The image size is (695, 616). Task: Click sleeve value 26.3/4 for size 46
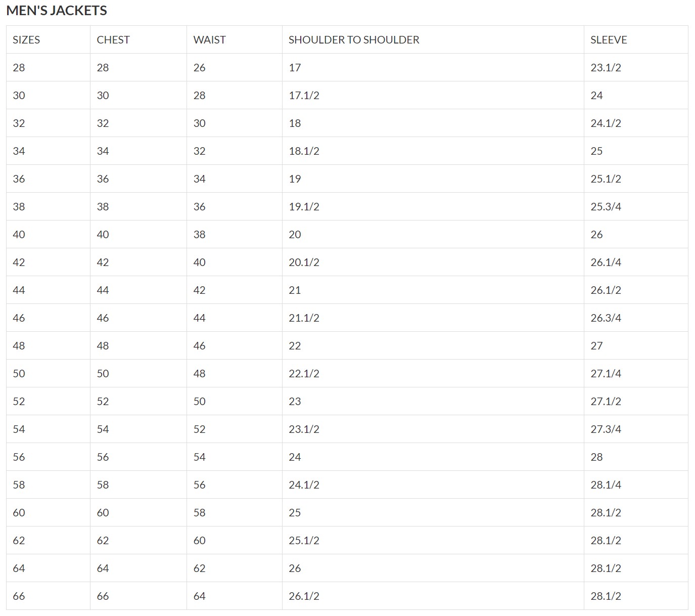[x=606, y=318]
